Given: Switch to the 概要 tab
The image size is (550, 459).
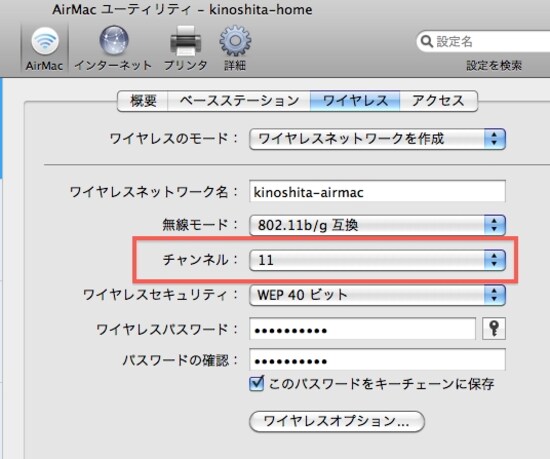Looking at the screenshot, I should [143, 101].
